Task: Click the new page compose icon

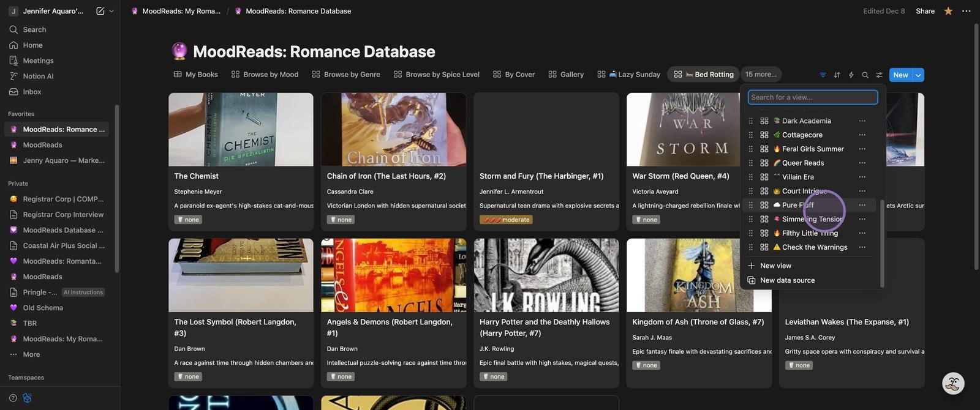Action: pyautogui.click(x=100, y=11)
